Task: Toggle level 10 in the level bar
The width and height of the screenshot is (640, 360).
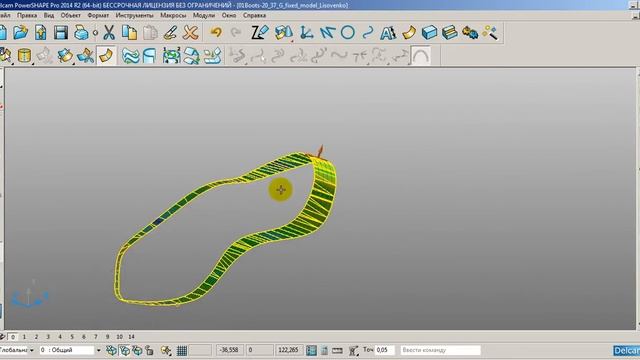Action: pos(120,337)
